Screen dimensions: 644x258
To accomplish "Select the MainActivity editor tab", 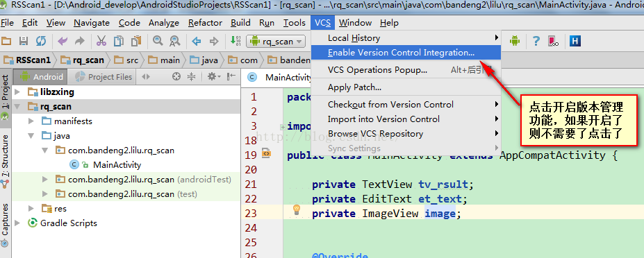I will tap(279, 78).
